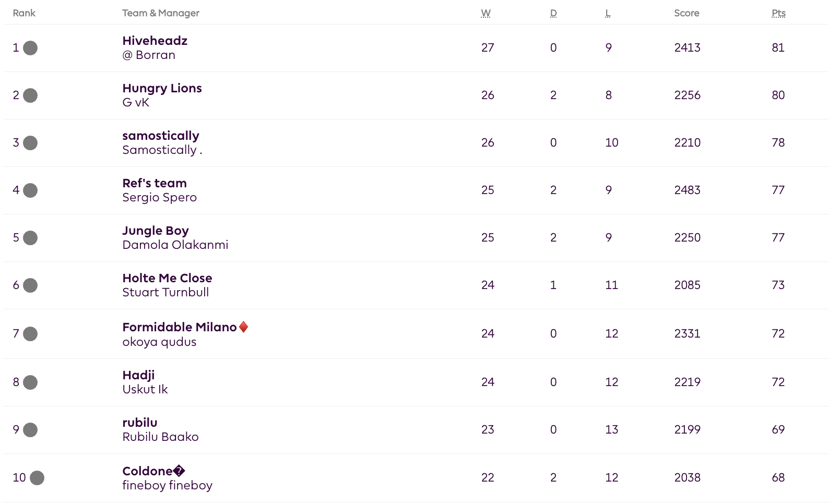Click the rank 1 grey status circle

(30, 48)
